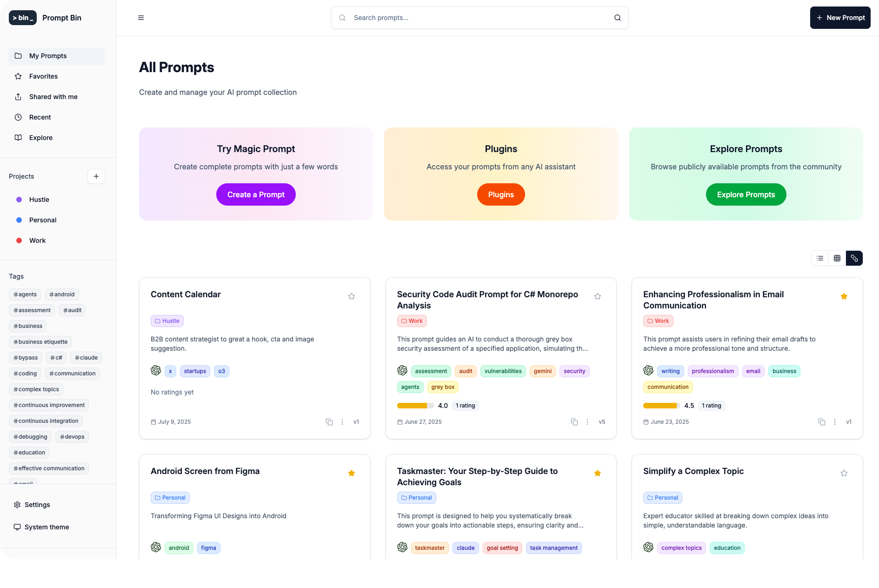The image size is (879, 588).
Task: Focus the Search prompts input field
Action: (x=479, y=18)
